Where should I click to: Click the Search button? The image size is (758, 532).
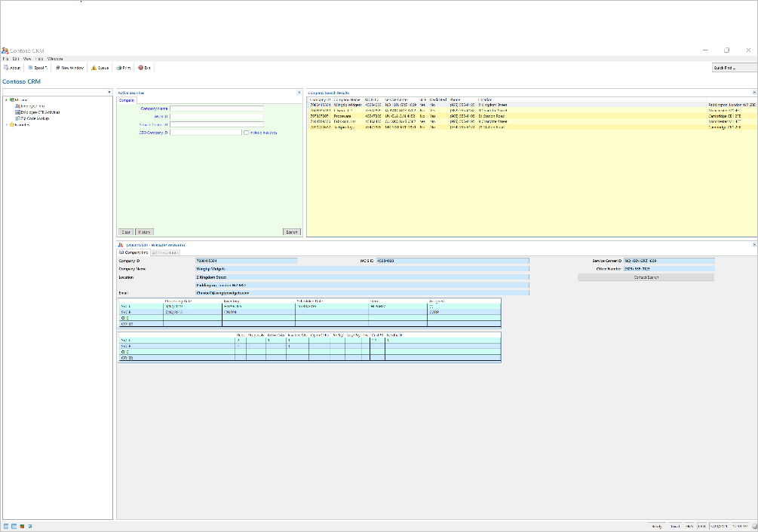(291, 231)
